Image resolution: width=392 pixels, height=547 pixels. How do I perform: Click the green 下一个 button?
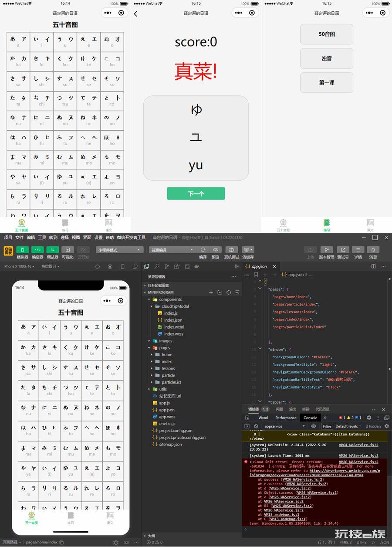click(x=196, y=194)
